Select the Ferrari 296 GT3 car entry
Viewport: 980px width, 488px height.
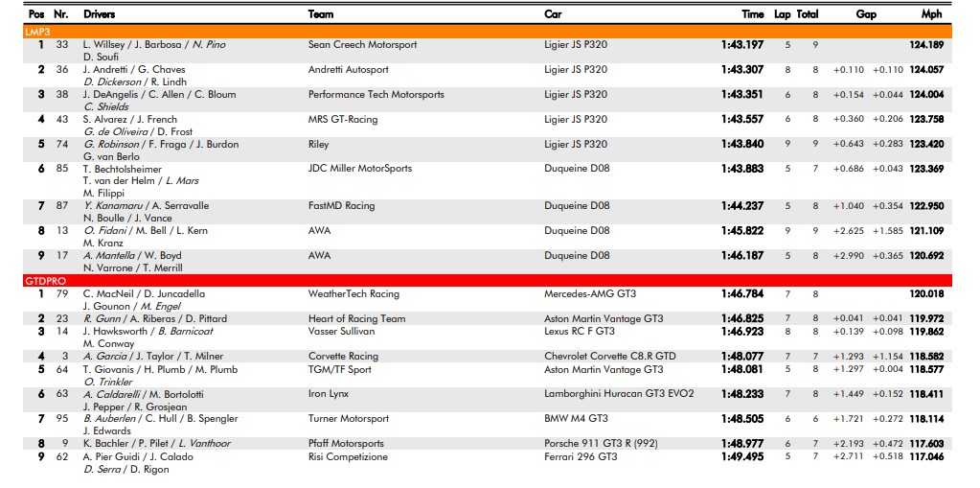point(581,456)
